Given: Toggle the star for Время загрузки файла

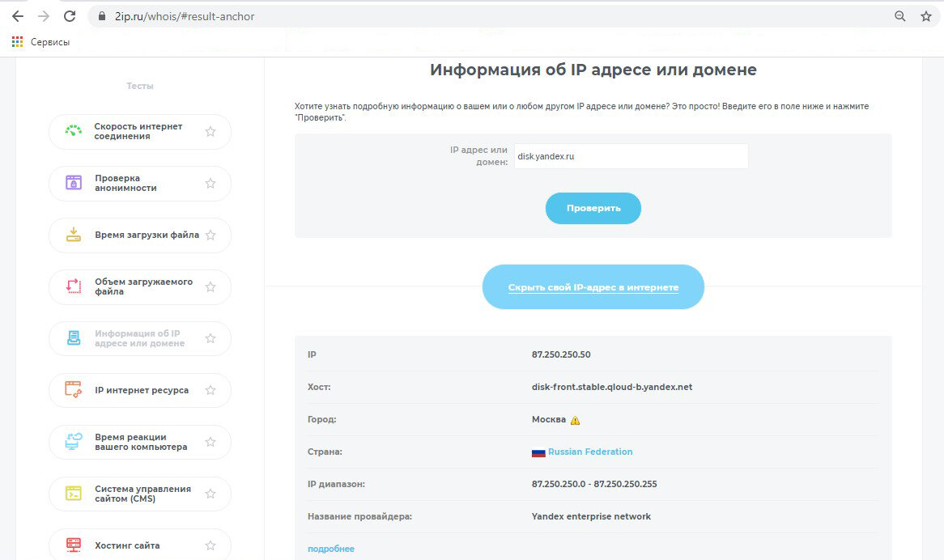Looking at the screenshot, I should pos(210,235).
